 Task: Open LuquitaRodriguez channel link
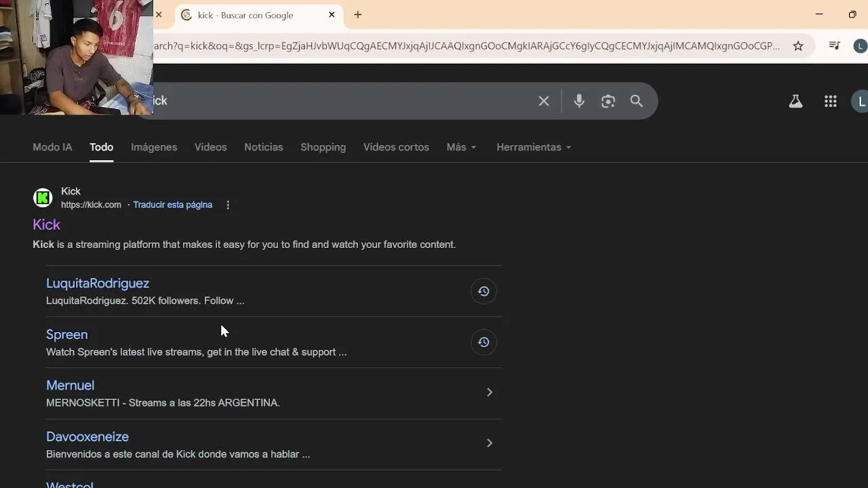98,283
